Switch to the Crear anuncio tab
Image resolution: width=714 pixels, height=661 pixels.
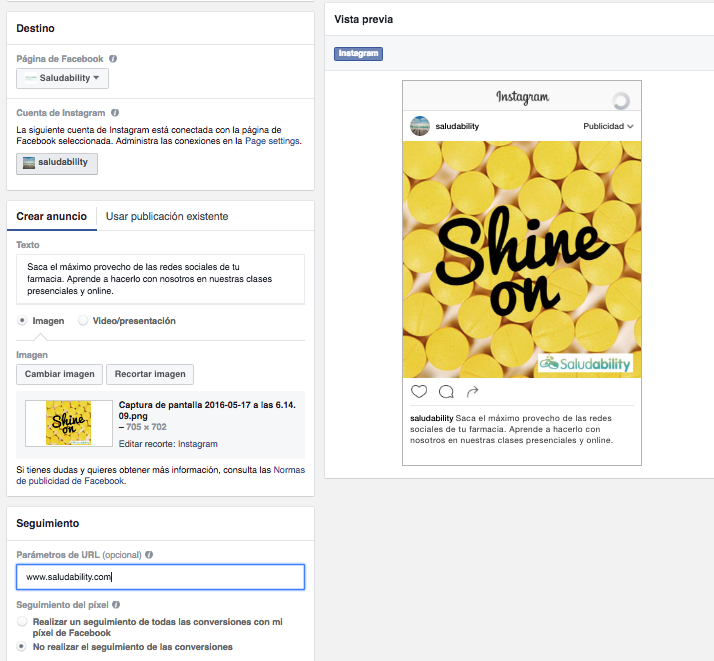(x=51, y=216)
